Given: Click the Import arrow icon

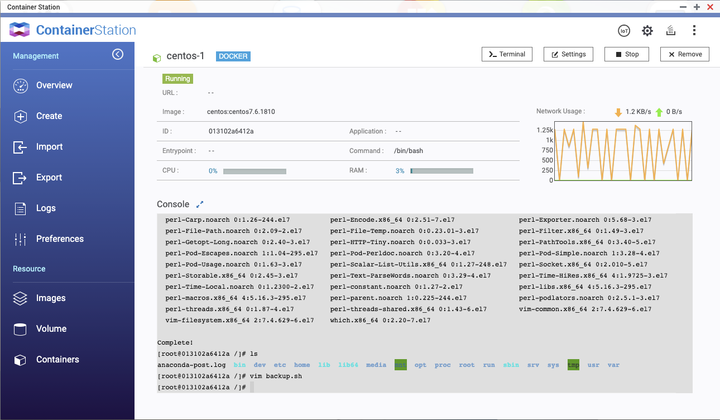Looking at the screenshot, I should click(x=20, y=147).
